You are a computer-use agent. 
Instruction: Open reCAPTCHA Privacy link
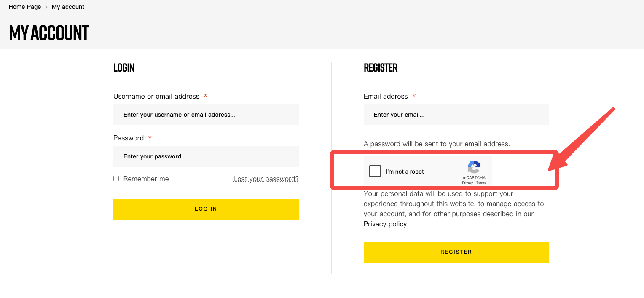(x=467, y=183)
